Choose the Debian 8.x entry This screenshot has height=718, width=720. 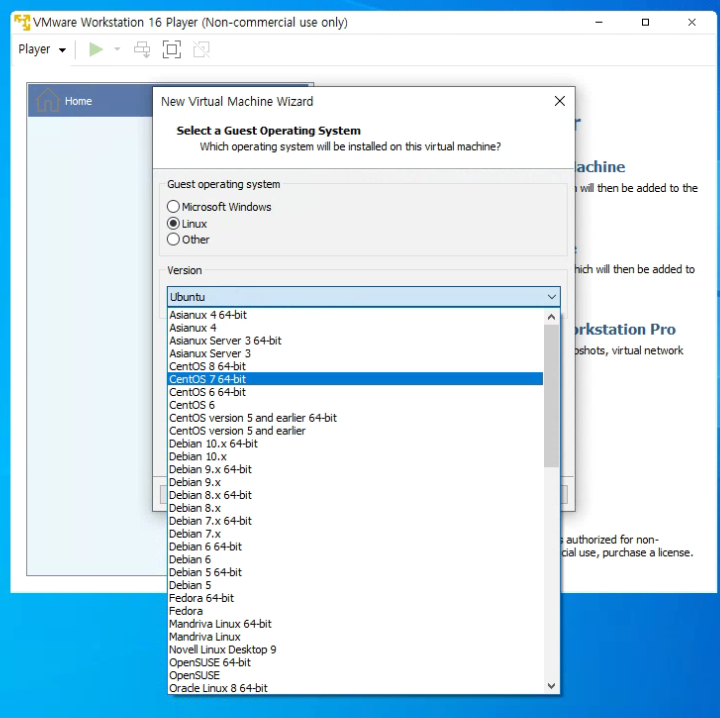pyautogui.click(x=355, y=508)
